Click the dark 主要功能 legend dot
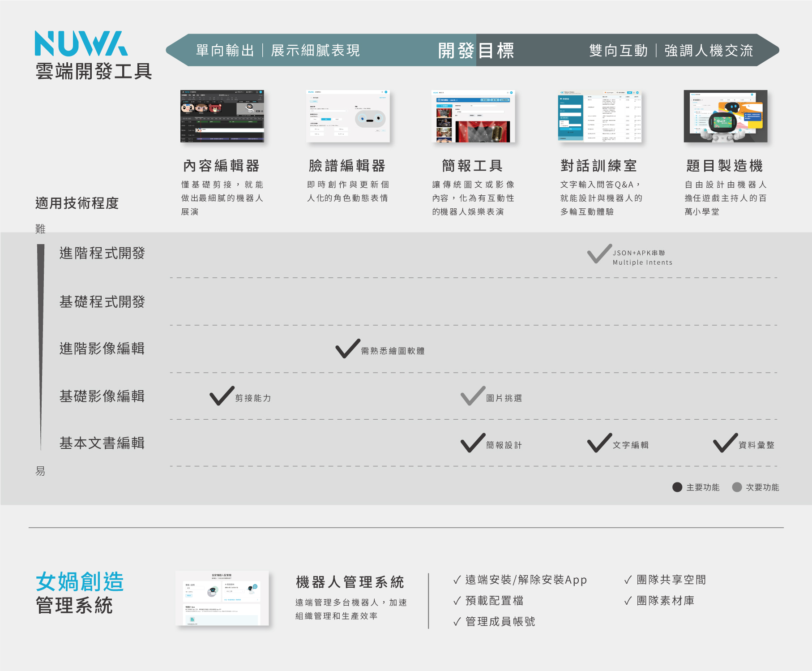812x671 pixels. pyautogui.click(x=677, y=487)
